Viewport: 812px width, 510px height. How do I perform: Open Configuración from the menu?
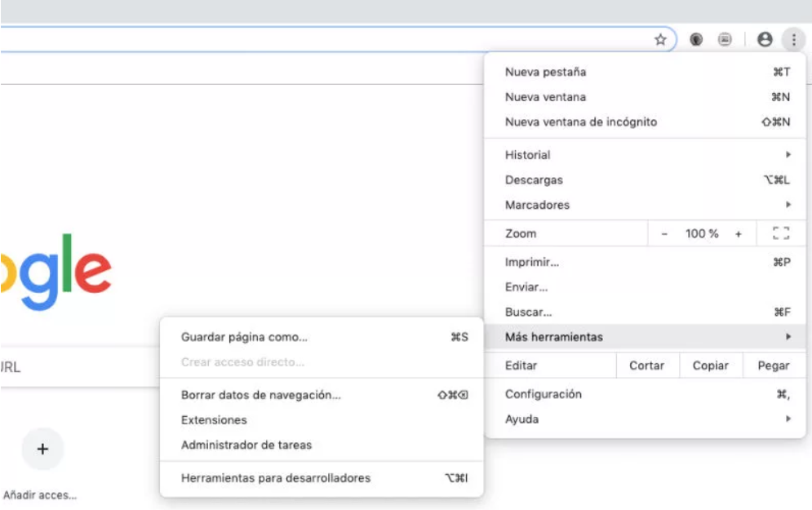tap(544, 394)
